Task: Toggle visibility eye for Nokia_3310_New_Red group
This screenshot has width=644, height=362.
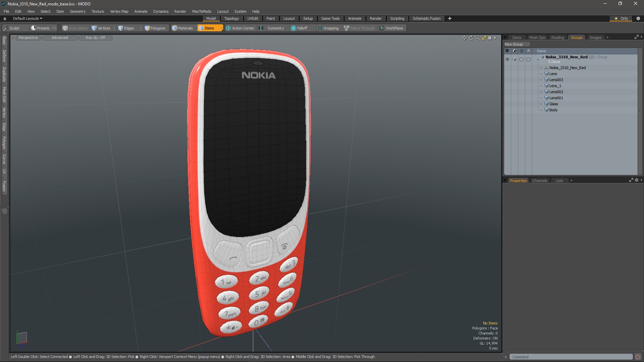Action: [x=507, y=59]
